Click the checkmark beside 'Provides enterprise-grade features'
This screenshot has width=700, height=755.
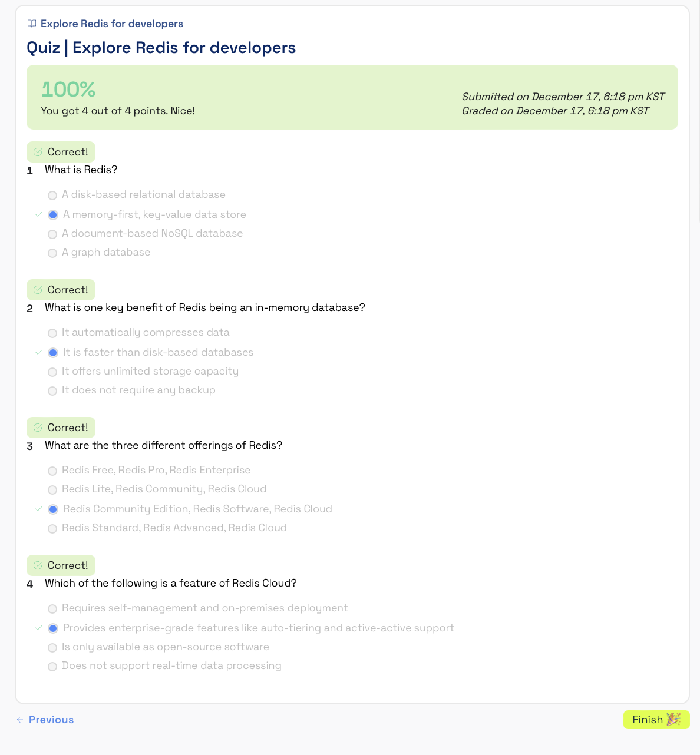(x=39, y=628)
